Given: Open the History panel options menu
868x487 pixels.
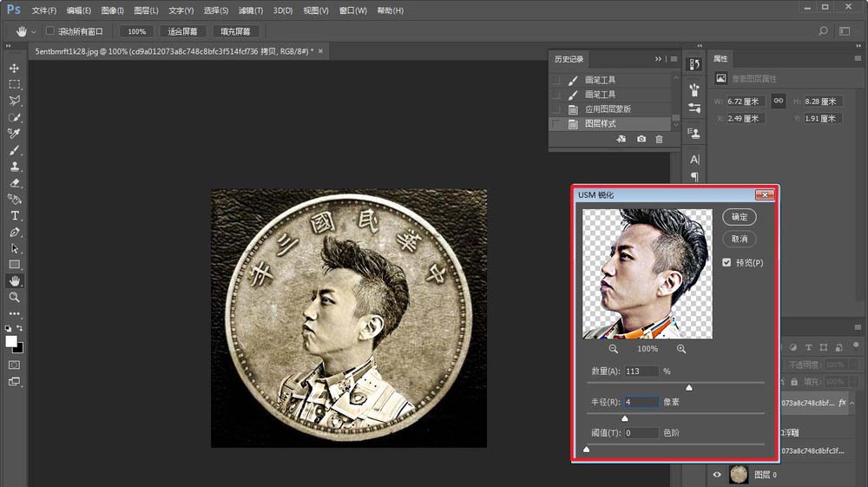Looking at the screenshot, I should 674,59.
